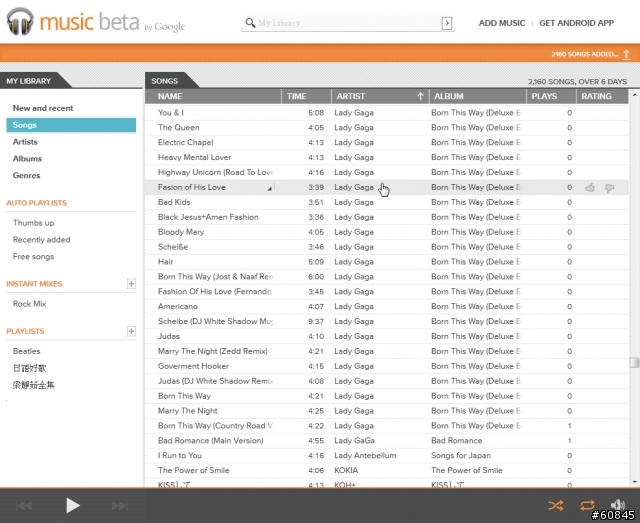Click scrollbar down arrow of song list
The height and width of the screenshot is (523, 640).
[634, 482]
